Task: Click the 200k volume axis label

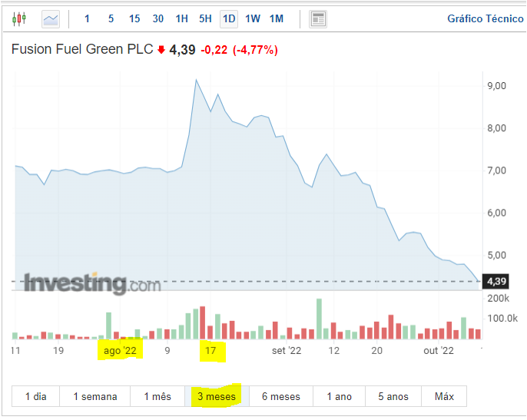Action: (498, 298)
